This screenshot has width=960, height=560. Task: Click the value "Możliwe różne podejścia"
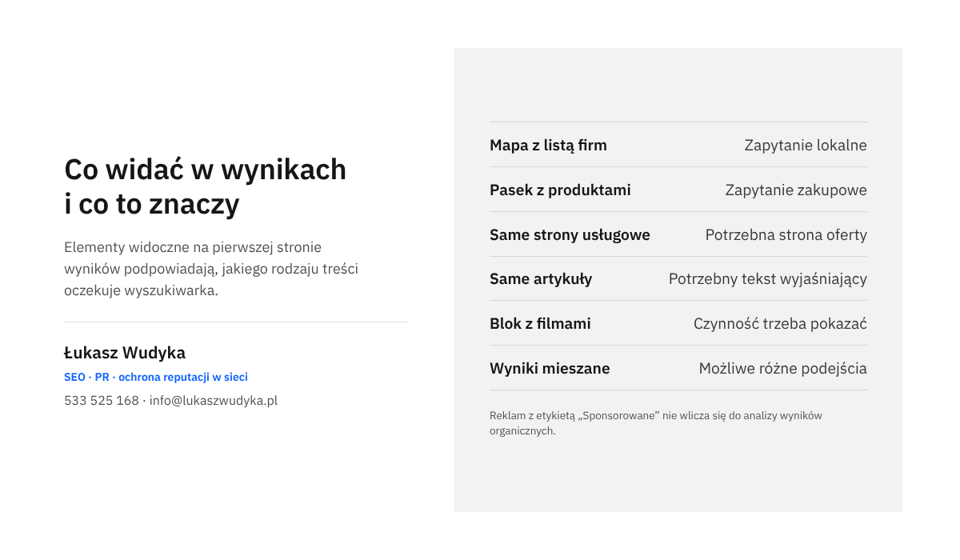click(783, 369)
